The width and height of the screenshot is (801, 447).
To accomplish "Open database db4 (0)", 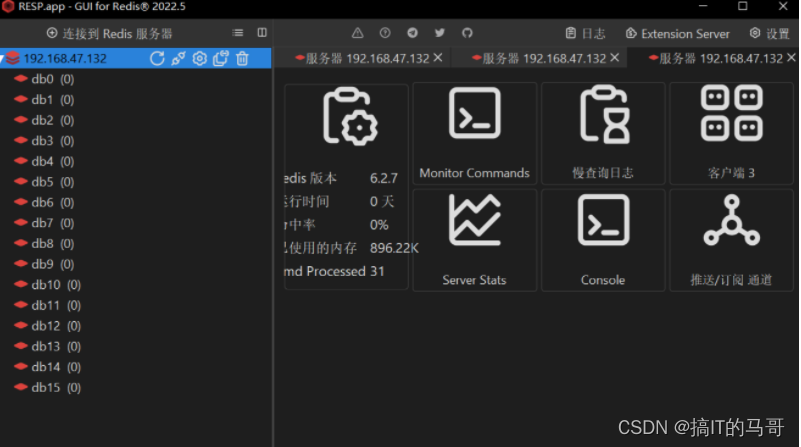I will pos(44,161).
